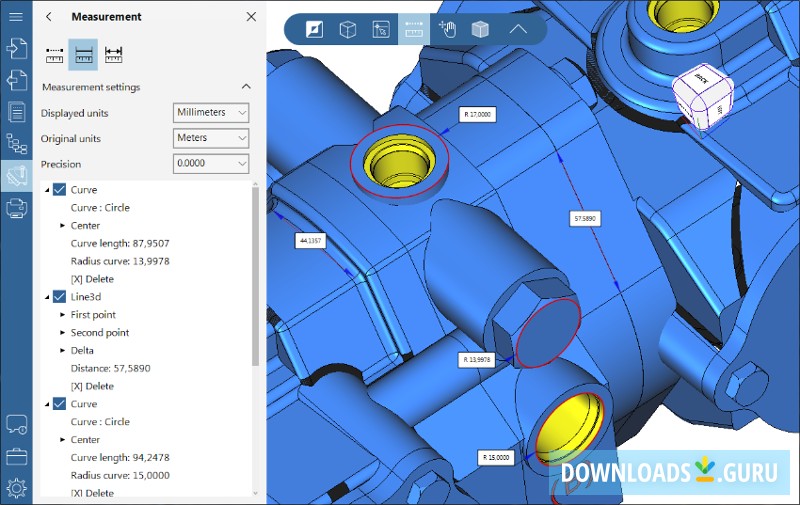The width and height of the screenshot is (800, 505).
Task: Expand the First point tree node
Action: coord(62,315)
